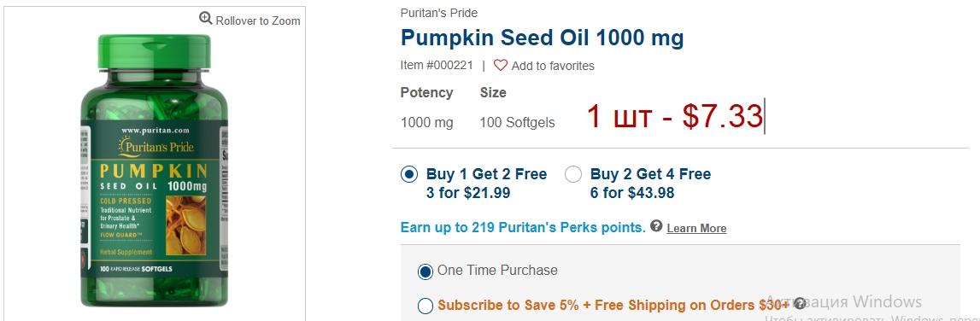Select the 100 Softgels size option
Viewport: 980px width, 321px height.
pos(517,122)
